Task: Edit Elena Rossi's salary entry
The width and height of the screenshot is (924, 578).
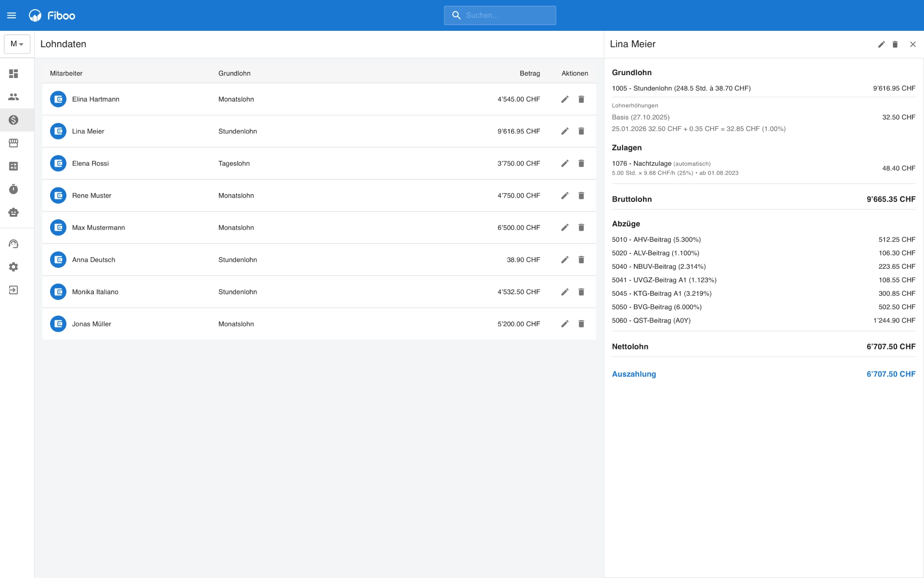Action: click(565, 163)
